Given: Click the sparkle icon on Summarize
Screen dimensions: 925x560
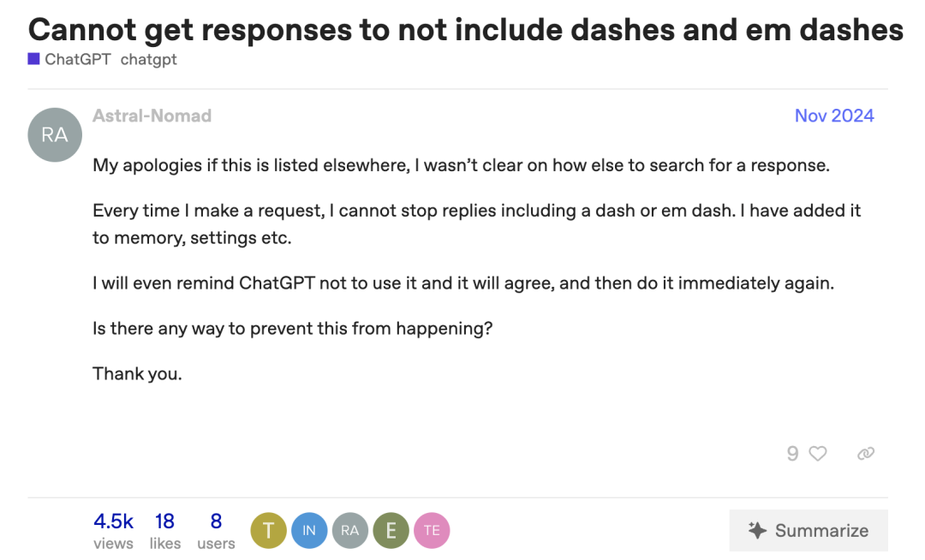Looking at the screenshot, I should pyautogui.click(x=757, y=531).
